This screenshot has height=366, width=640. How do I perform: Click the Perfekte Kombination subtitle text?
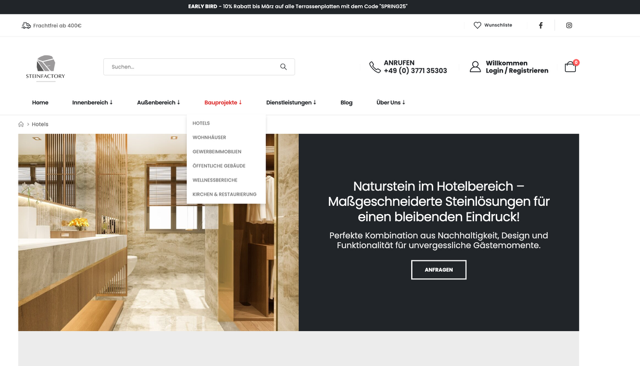point(439,240)
